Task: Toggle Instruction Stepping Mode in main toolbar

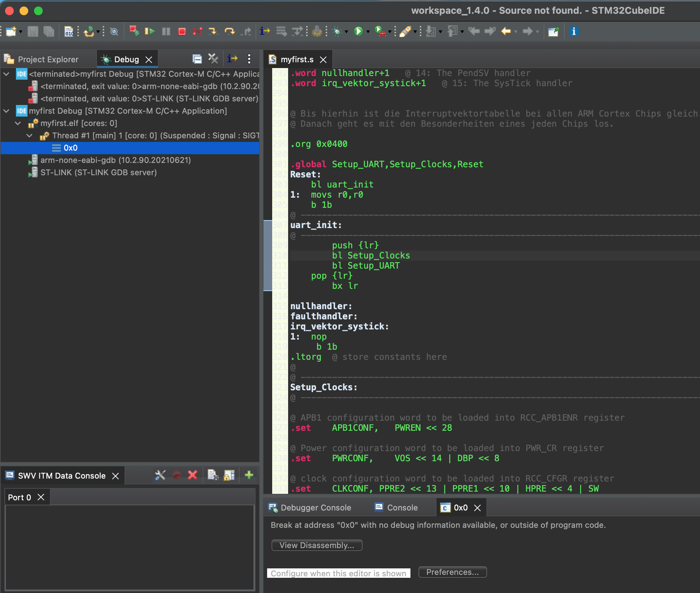Action: tap(265, 31)
